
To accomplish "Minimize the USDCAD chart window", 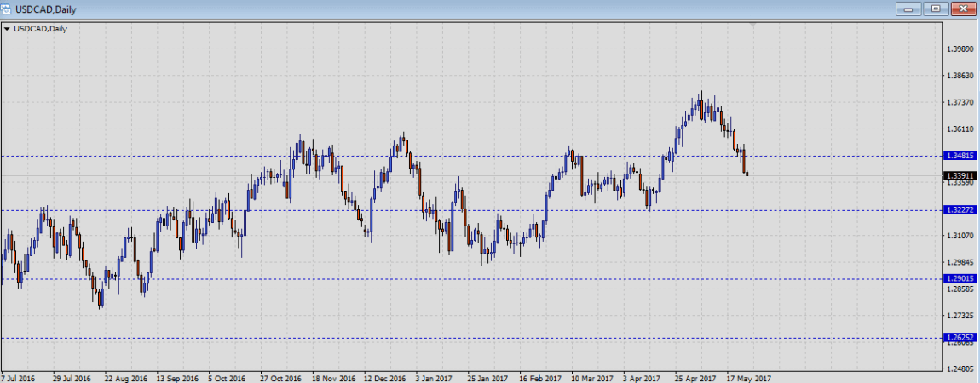I will click(x=910, y=9).
